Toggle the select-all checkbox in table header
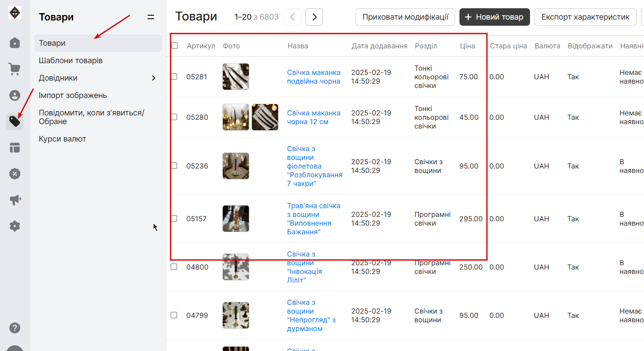The width and height of the screenshot is (644, 351). (x=174, y=45)
